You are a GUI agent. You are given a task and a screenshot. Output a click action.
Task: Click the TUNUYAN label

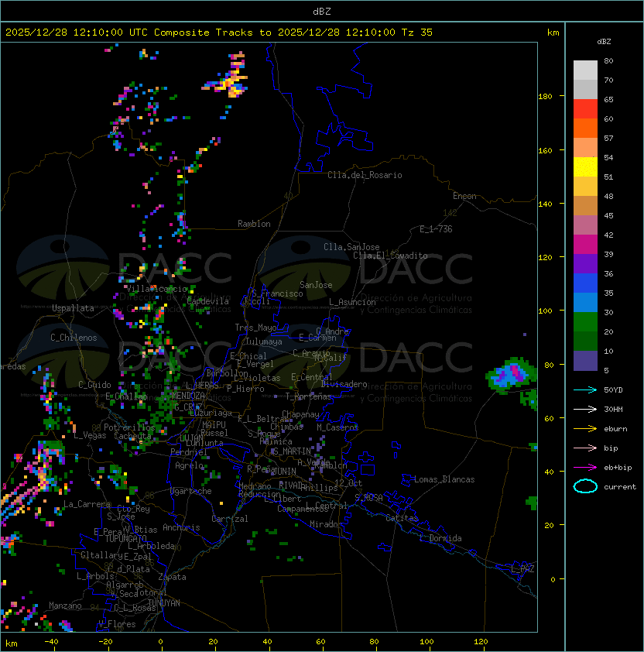tap(164, 603)
